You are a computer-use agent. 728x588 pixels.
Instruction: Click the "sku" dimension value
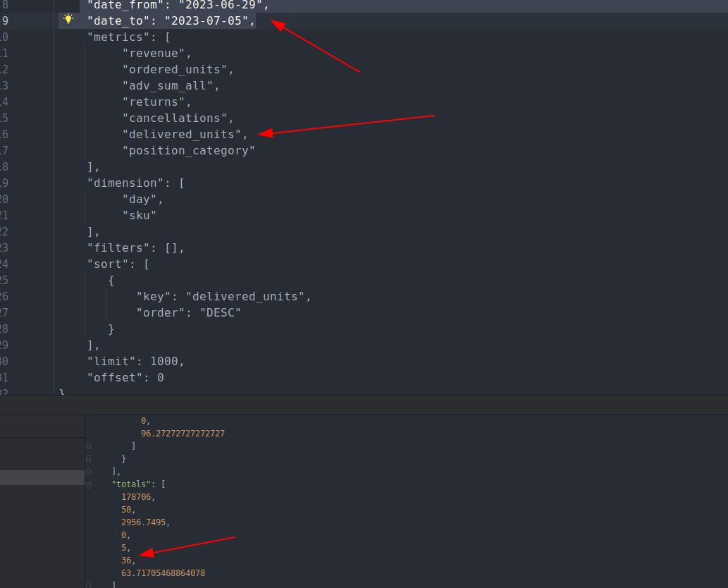pos(140,216)
